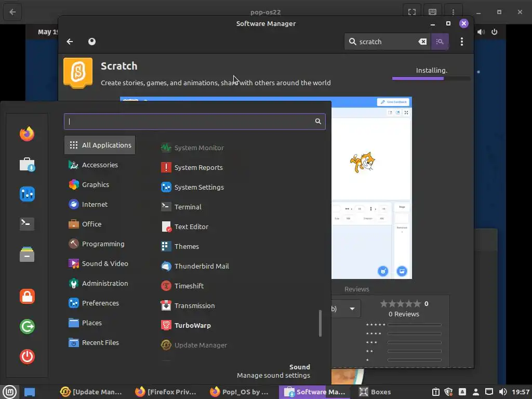Open Places in the menu
The width and height of the screenshot is (532, 399).
(100, 323)
